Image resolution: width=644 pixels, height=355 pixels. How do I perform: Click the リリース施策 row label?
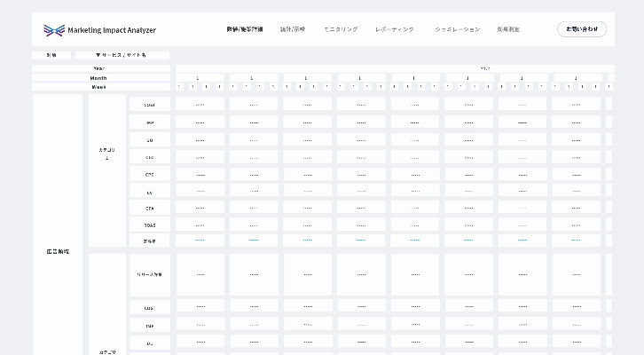point(150,274)
